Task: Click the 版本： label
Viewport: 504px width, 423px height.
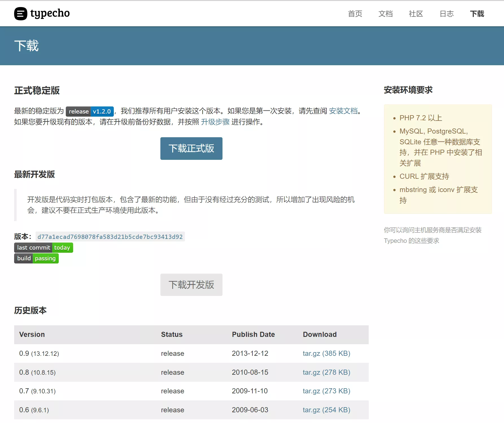Action: [23, 237]
